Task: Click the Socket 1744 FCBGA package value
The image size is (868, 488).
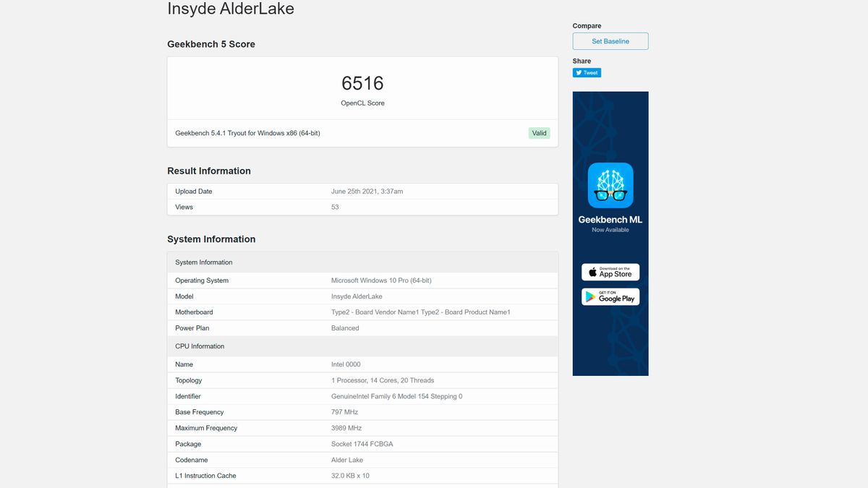Action: click(x=362, y=444)
